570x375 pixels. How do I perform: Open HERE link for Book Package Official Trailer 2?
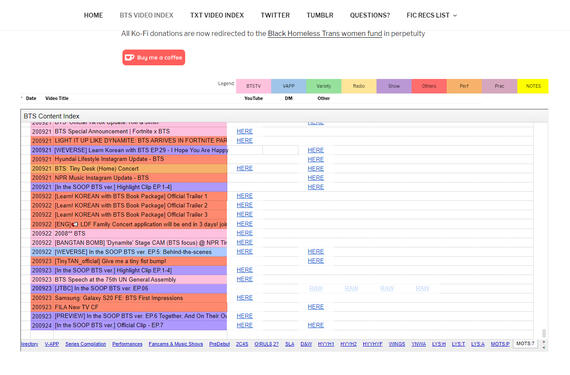point(244,205)
